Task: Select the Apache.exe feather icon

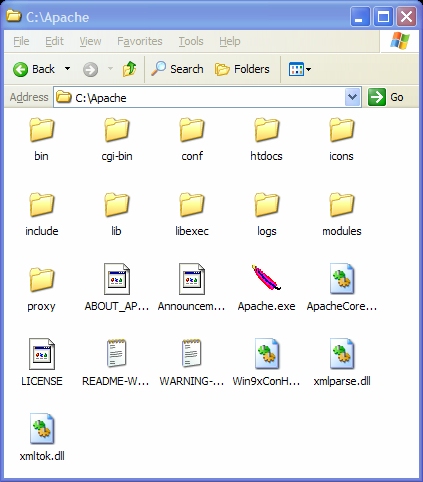Action: tap(266, 278)
